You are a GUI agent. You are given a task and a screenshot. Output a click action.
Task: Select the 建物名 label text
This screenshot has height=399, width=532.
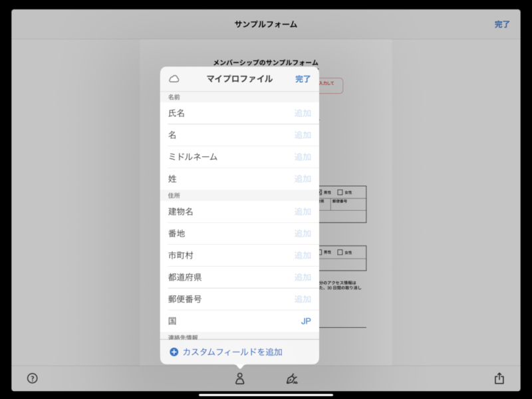click(x=180, y=211)
